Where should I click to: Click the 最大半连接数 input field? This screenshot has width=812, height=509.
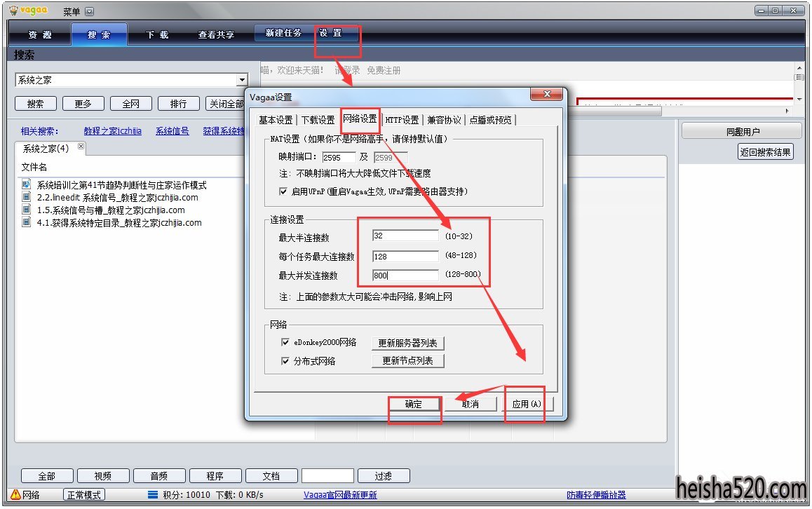[405, 236]
